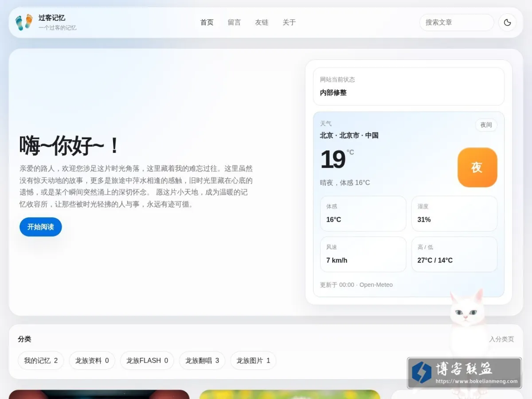Click the 分类 section heading

24,339
